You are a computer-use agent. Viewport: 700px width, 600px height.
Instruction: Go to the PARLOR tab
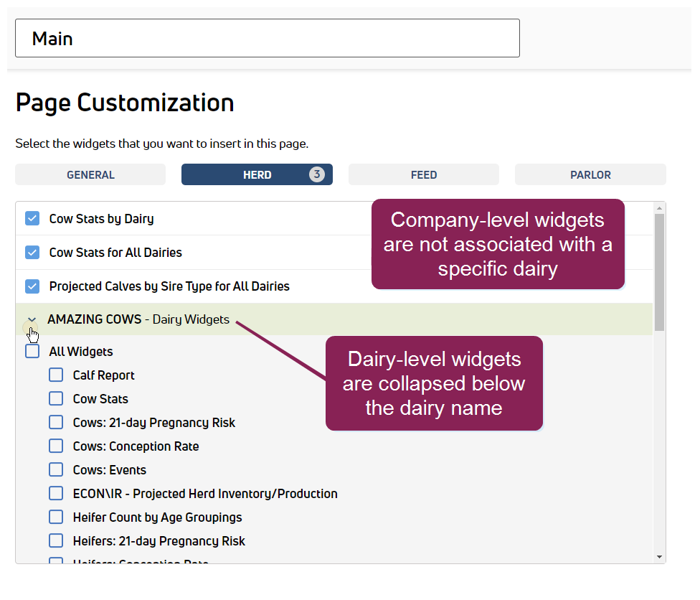pyautogui.click(x=590, y=174)
